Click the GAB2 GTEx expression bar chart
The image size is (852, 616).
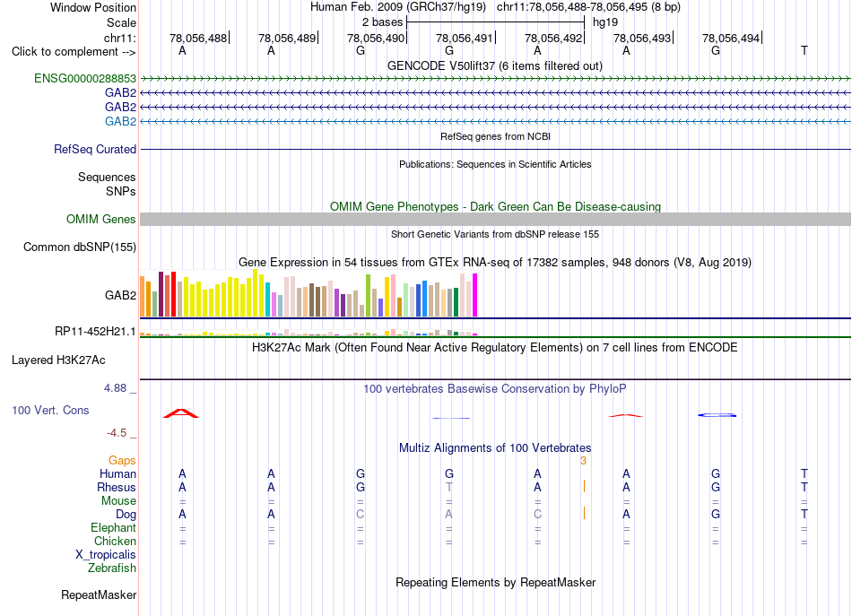pyautogui.click(x=309, y=293)
